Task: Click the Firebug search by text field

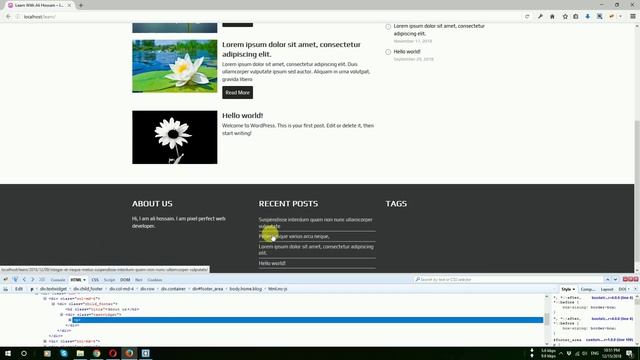Action: click(508, 280)
